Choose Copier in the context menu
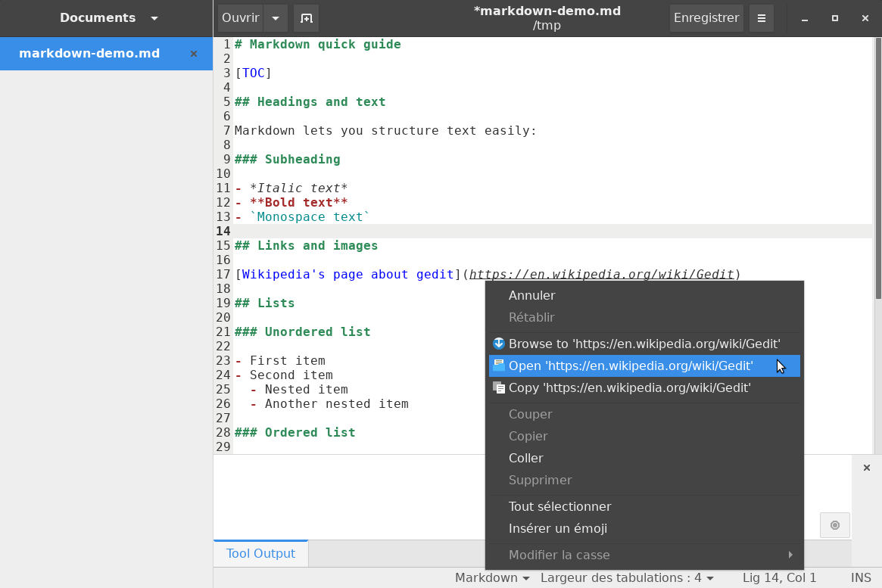882x588 pixels. [x=644, y=436]
